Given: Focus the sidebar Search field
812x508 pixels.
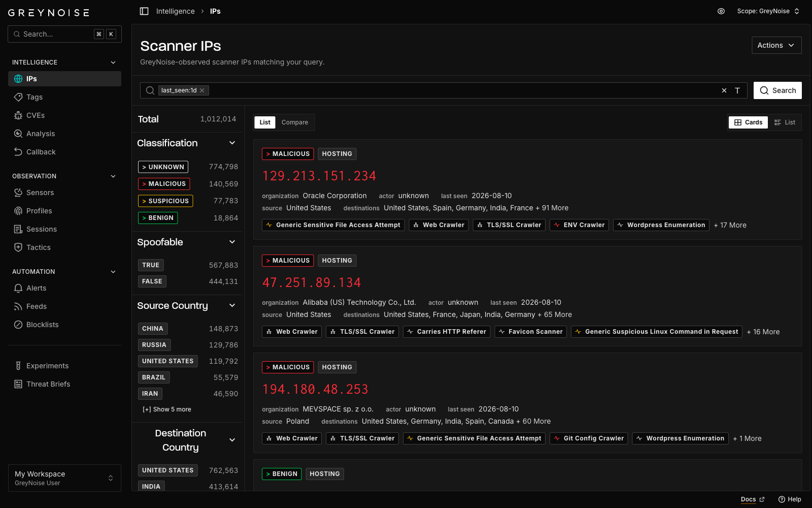Looking at the screenshot, I should (x=64, y=34).
